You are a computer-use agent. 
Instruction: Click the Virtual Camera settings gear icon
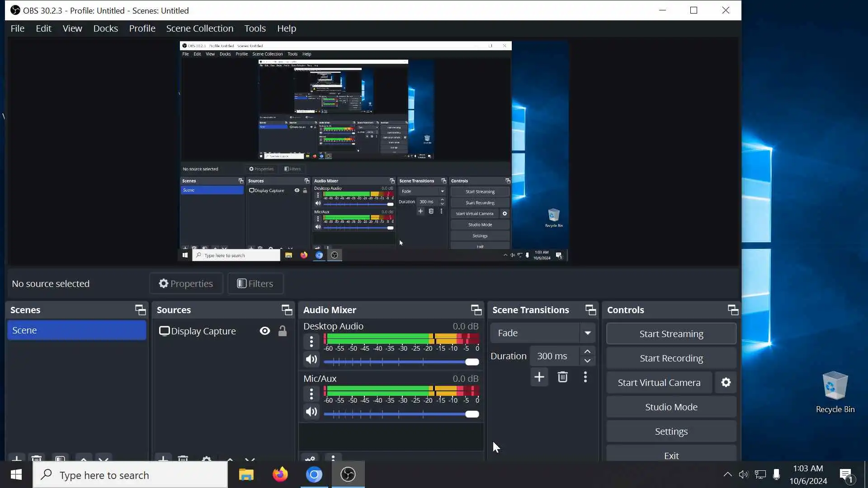726,383
